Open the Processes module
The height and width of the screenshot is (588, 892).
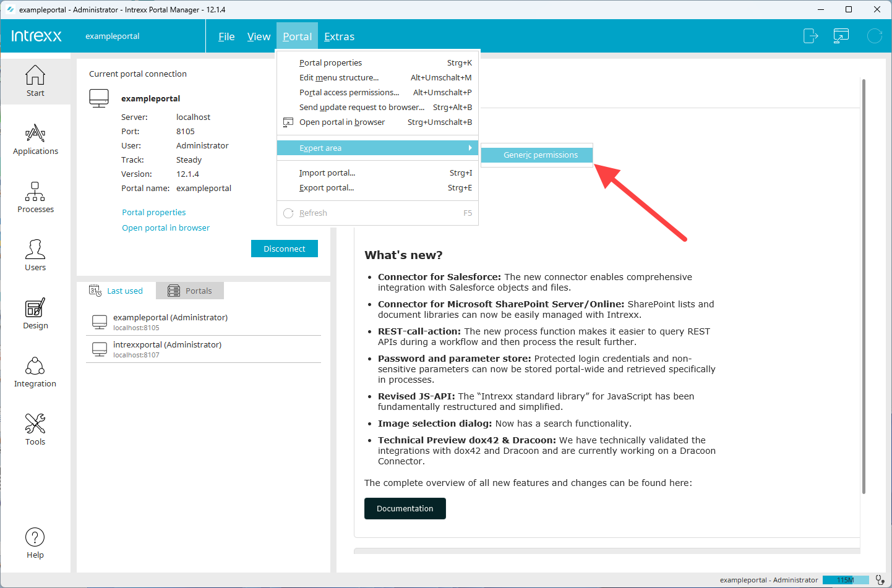pyautogui.click(x=35, y=198)
